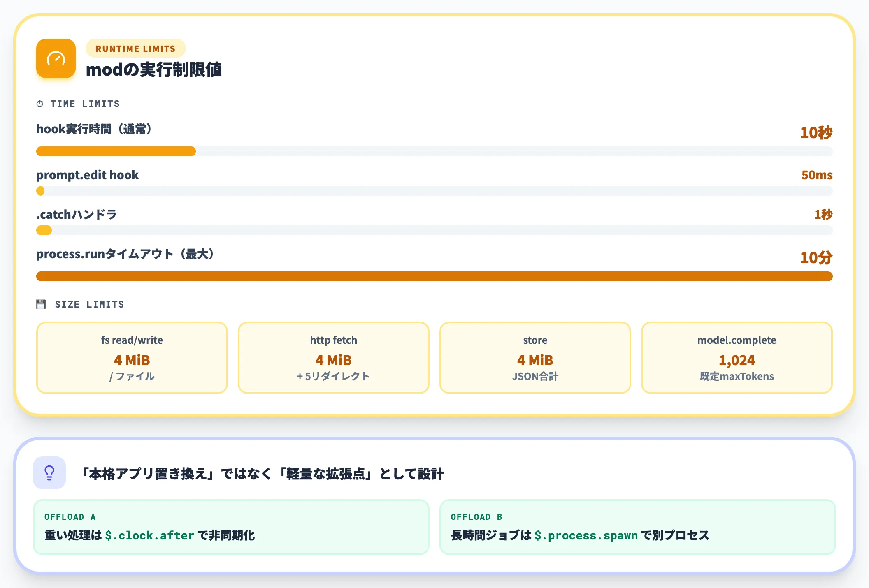Click the .catchハンドラ label
869x588 pixels.
click(x=77, y=214)
